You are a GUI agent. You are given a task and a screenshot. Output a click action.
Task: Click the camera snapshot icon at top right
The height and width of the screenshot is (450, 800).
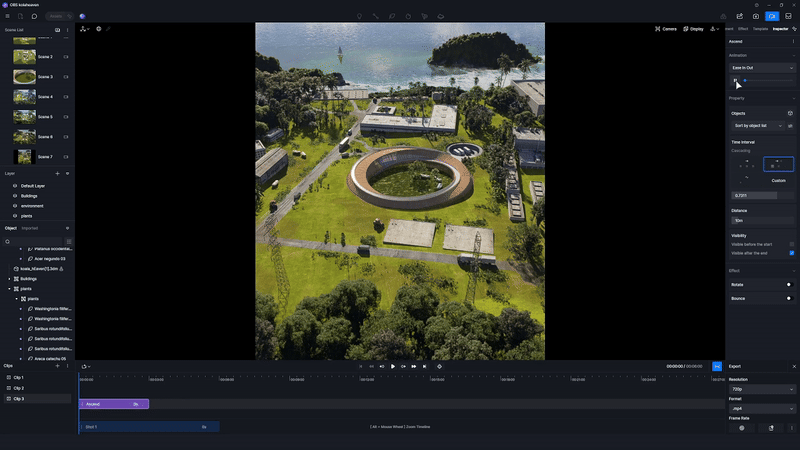click(x=756, y=16)
